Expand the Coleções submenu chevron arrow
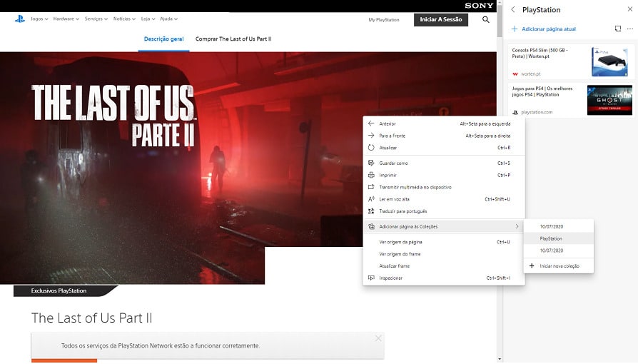This screenshot has height=364, width=638. (517, 226)
